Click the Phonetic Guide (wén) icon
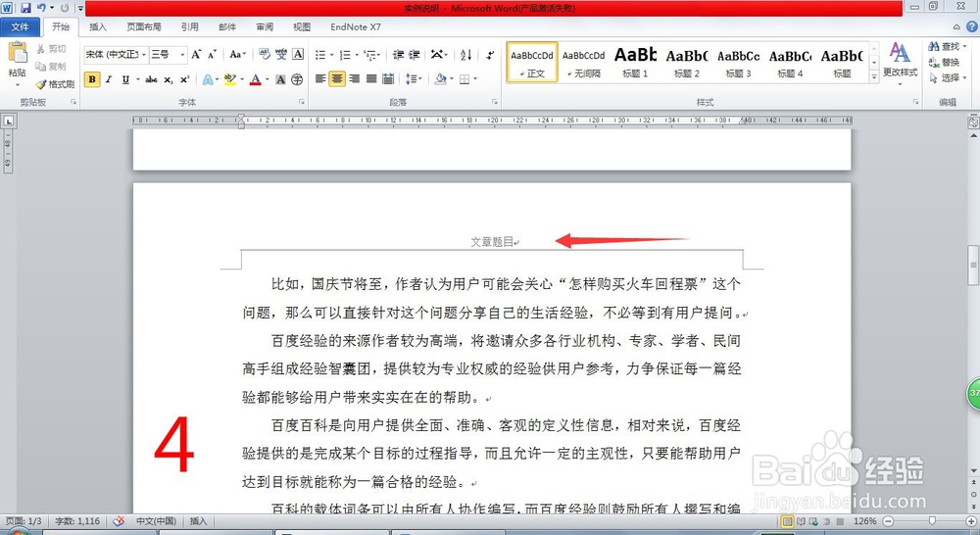The width and height of the screenshot is (980, 535). tap(281, 54)
